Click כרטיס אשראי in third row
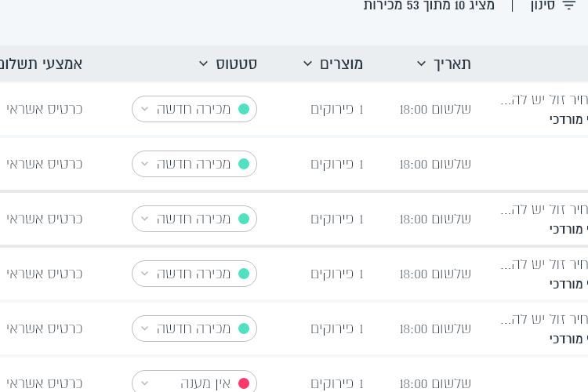588x392 pixels. 44,219
